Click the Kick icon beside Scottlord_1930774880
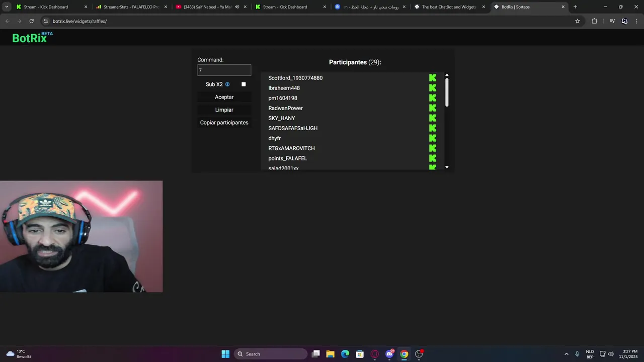Viewport: 644px width, 362px height. (x=432, y=78)
